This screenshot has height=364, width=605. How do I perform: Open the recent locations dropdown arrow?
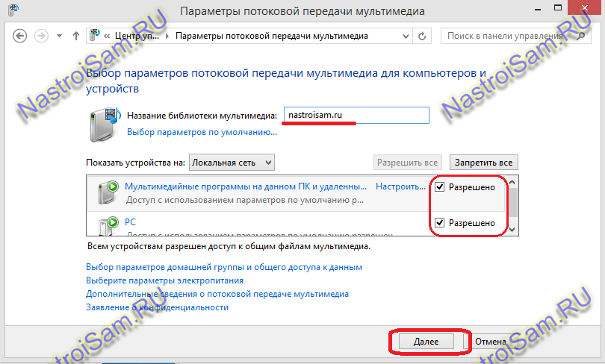[x=59, y=37]
